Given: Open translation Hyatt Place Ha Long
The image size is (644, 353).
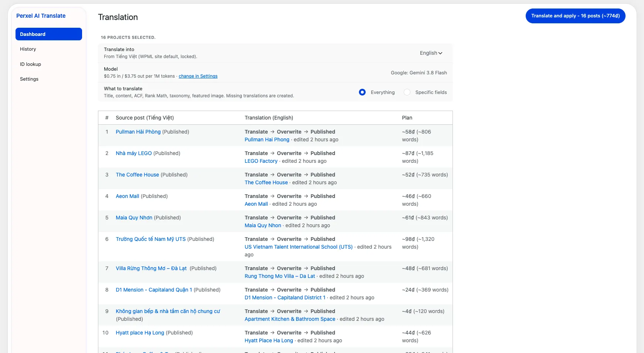Looking at the screenshot, I should click(269, 340).
